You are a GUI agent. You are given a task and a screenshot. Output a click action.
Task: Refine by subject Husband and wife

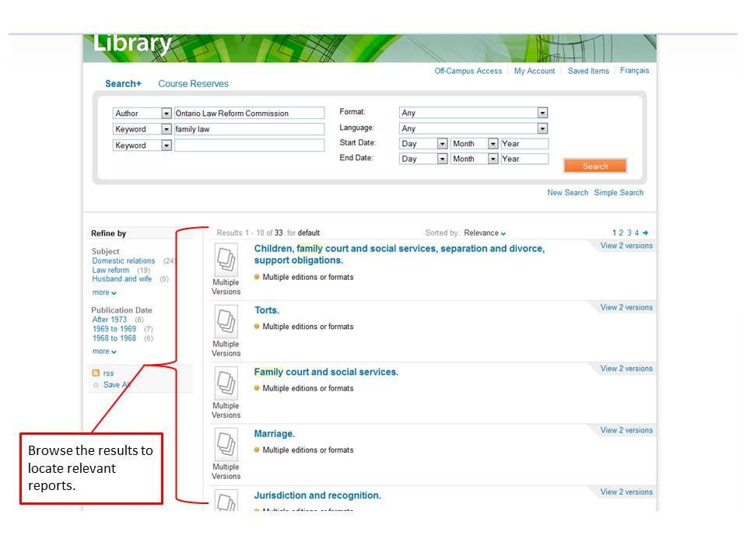pos(122,279)
